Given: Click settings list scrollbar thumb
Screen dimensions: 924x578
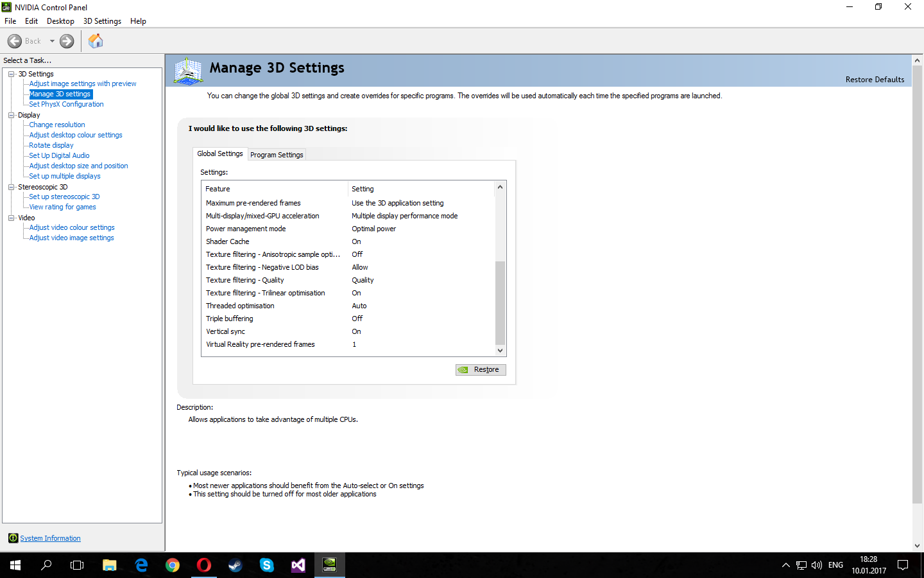Looking at the screenshot, I should click(x=501, y=302).
